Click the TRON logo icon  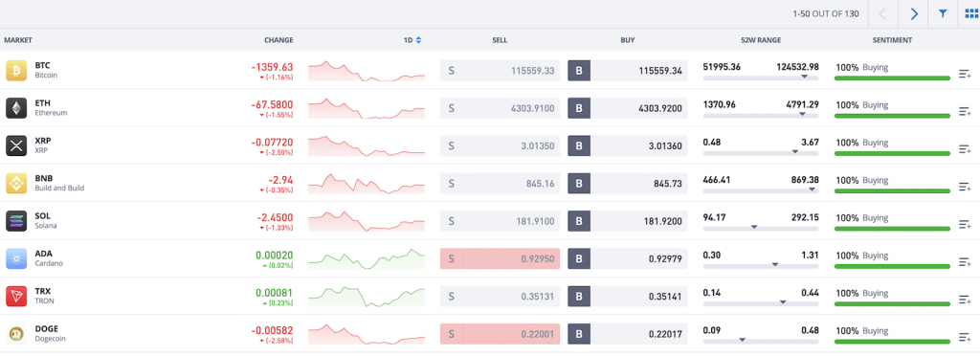(x=16, y=296)
